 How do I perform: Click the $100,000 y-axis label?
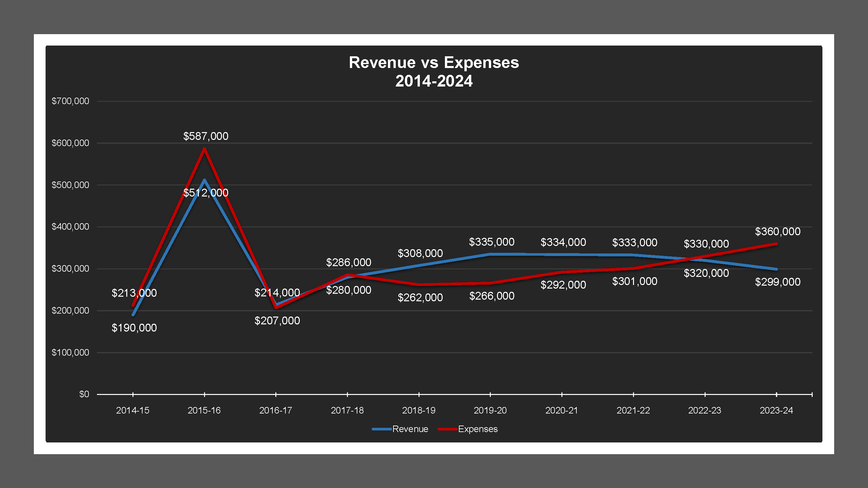pyautogui.click(x=70, y=353)
